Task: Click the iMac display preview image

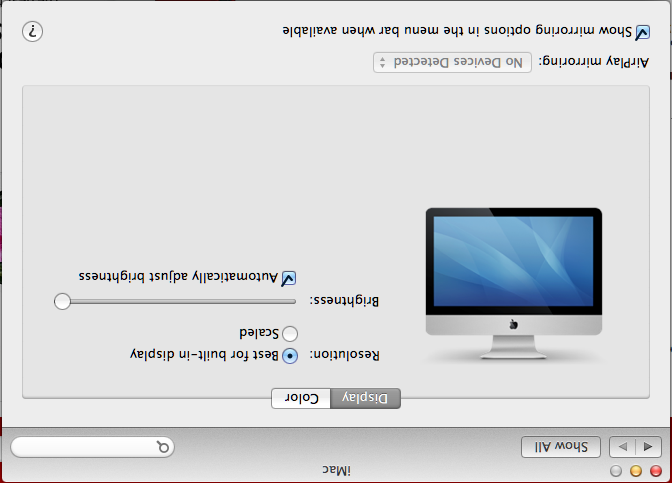Action: 514,283
